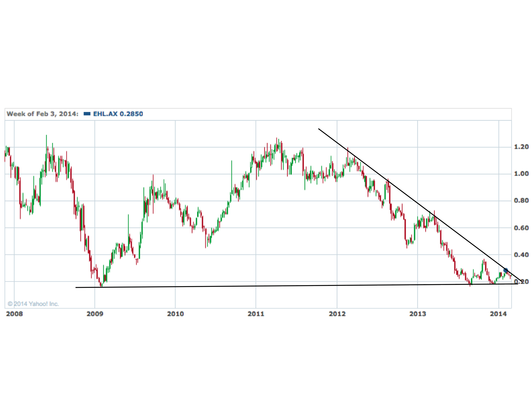Click the top start of the descending trendline
The height and width of the screenshot is (399, 532).
[319, 129]
